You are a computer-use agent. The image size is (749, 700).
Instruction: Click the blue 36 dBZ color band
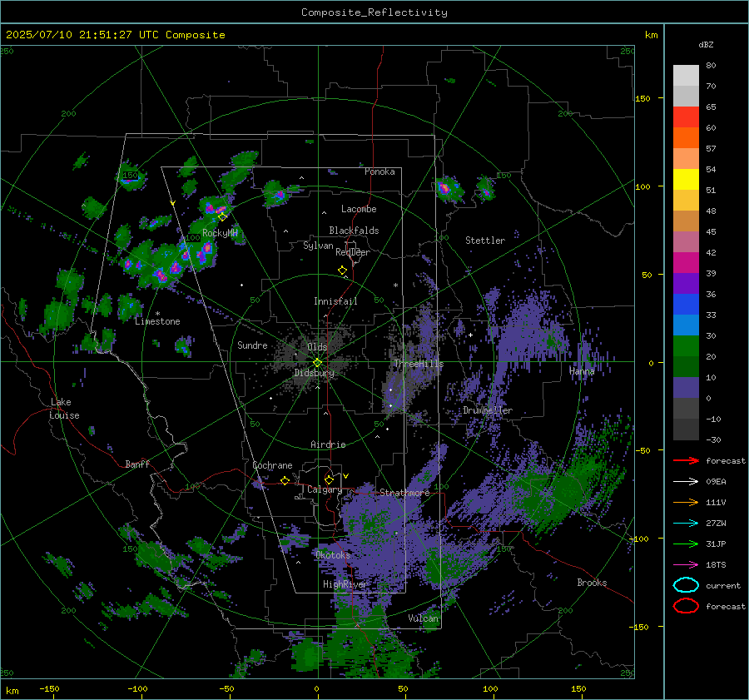(686, 304)
